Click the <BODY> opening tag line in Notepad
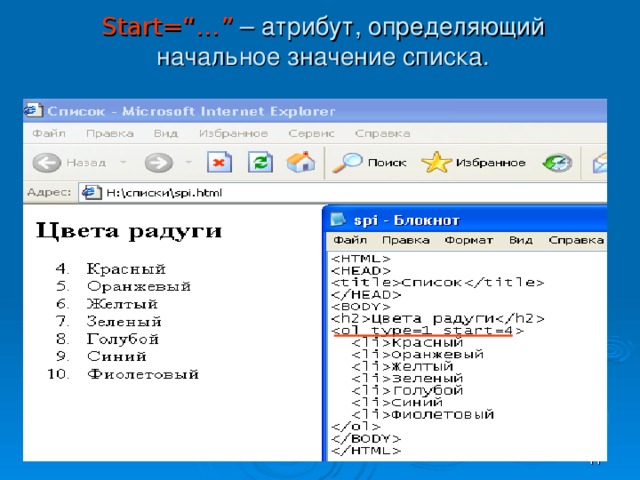Viewport: 640px width, 480px height. pyautogui.click(x=361, y=306)
